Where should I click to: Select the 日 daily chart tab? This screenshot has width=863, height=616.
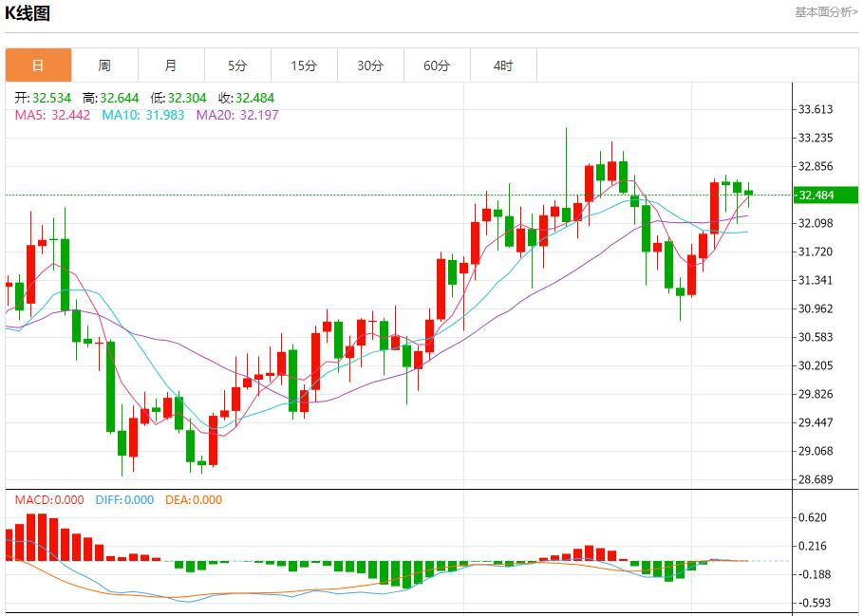click(38, 65)
